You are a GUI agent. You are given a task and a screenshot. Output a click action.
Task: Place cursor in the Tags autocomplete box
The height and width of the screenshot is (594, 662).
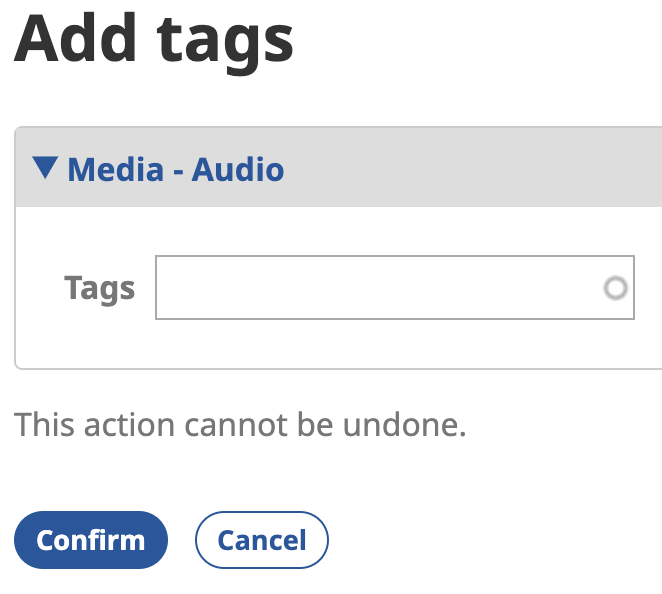click(x=380, y=288)
